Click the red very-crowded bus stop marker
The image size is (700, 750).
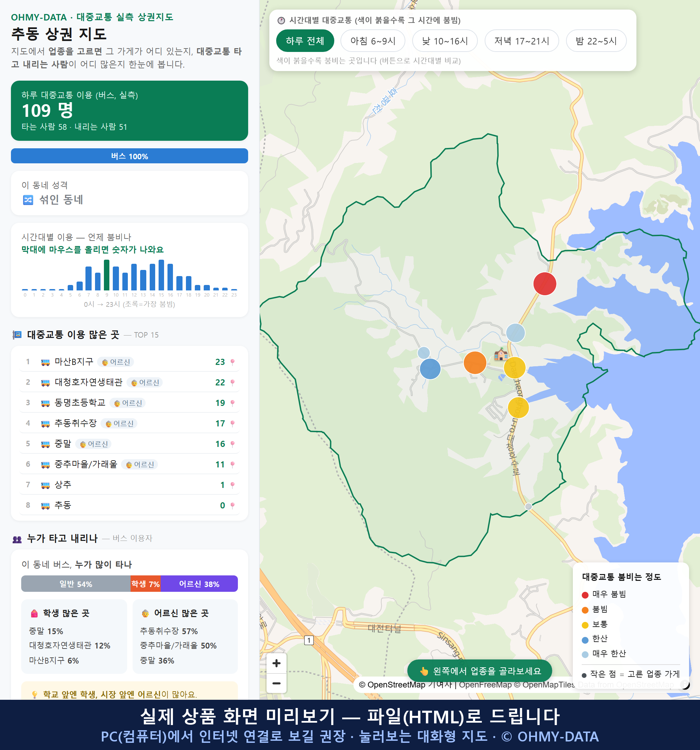[544, 284]
